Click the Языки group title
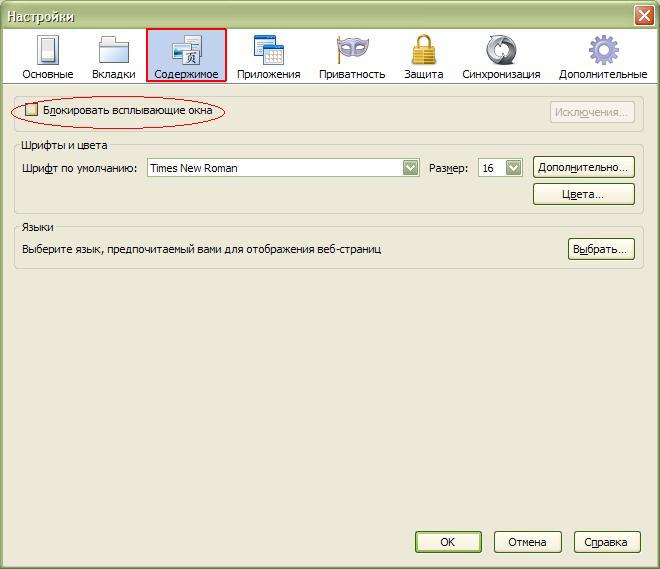 [37, 227]
